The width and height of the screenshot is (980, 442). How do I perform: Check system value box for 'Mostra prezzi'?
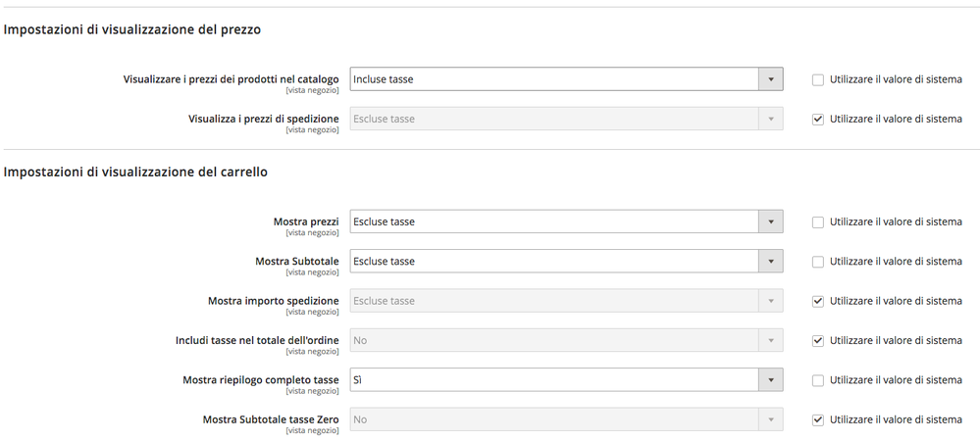(817, 222)
